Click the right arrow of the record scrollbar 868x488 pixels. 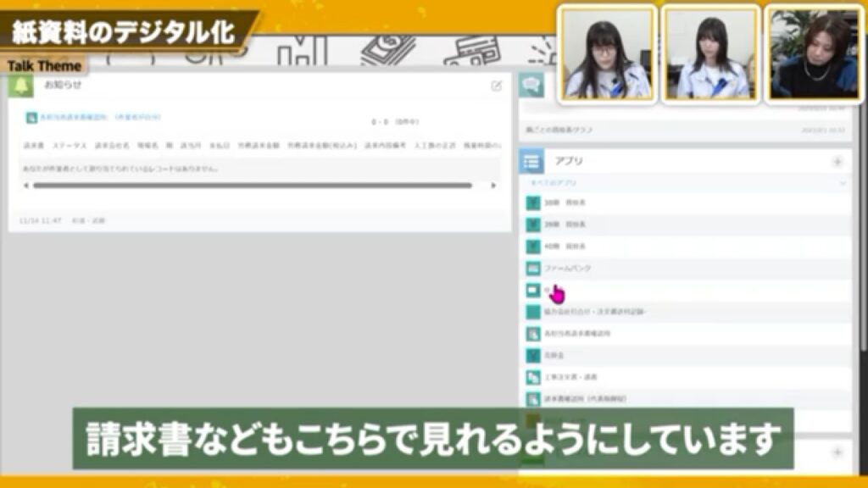pyautogui.click(x=496, y=186)
